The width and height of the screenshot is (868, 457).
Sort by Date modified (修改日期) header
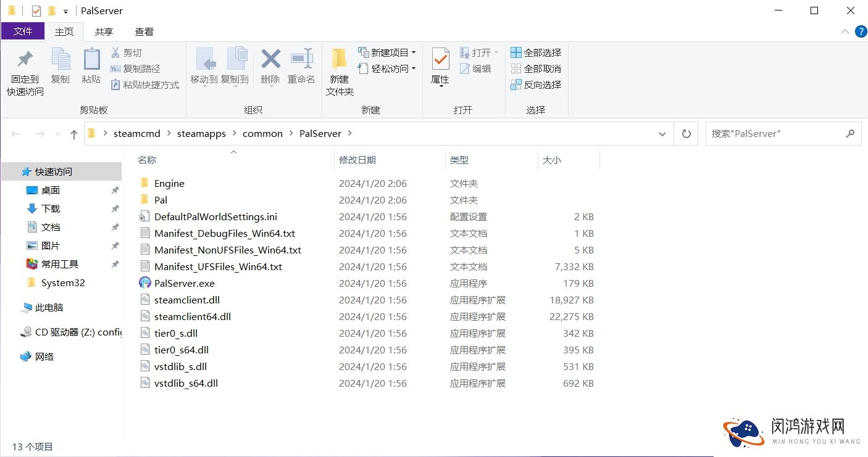tap(357, 160)
